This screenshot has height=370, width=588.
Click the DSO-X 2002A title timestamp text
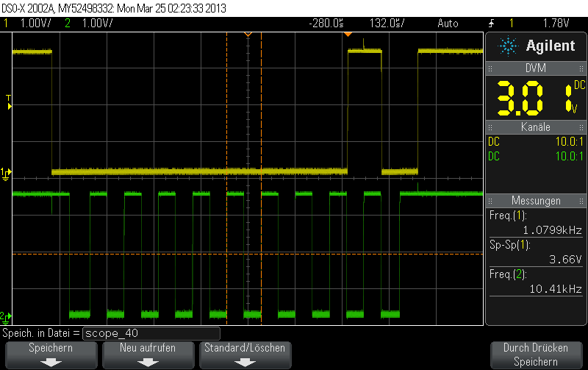tap(114, 8)
